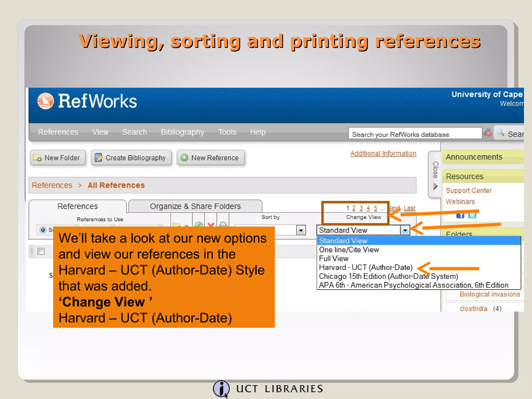This screenshot has height=399, width=532.
Task: Click the Resources panel header
Action: point(483,176)
